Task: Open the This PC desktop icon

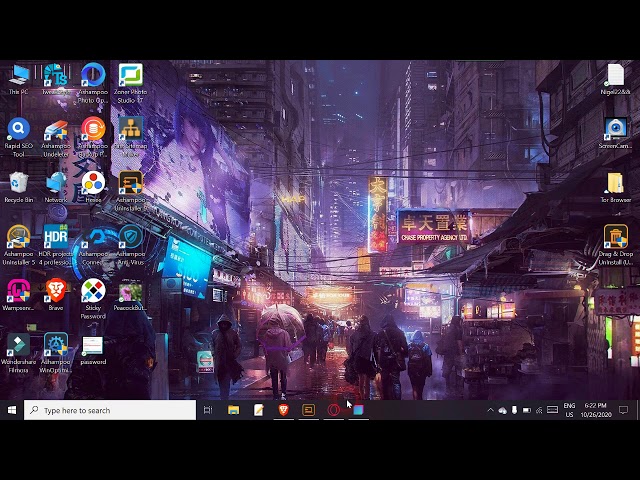Action: pyautogui.click(x=18, y=76)
